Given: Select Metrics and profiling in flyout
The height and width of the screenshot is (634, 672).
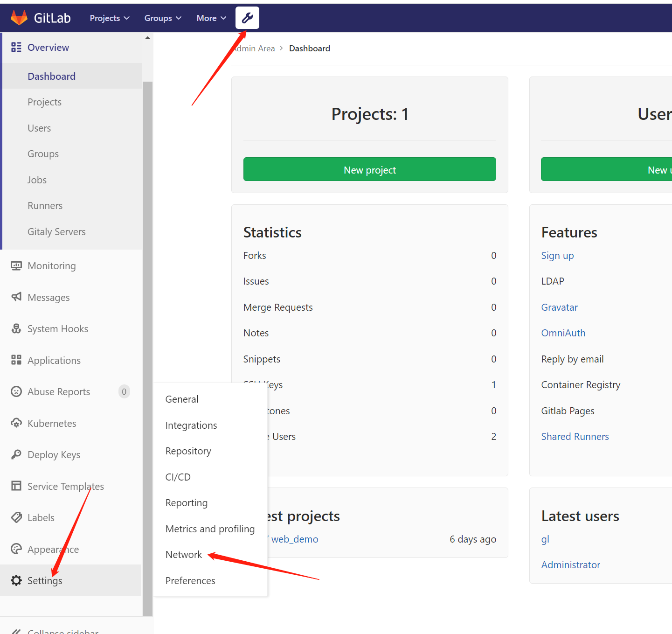Looking at the screenshot, I should click(x=210, y=529).
